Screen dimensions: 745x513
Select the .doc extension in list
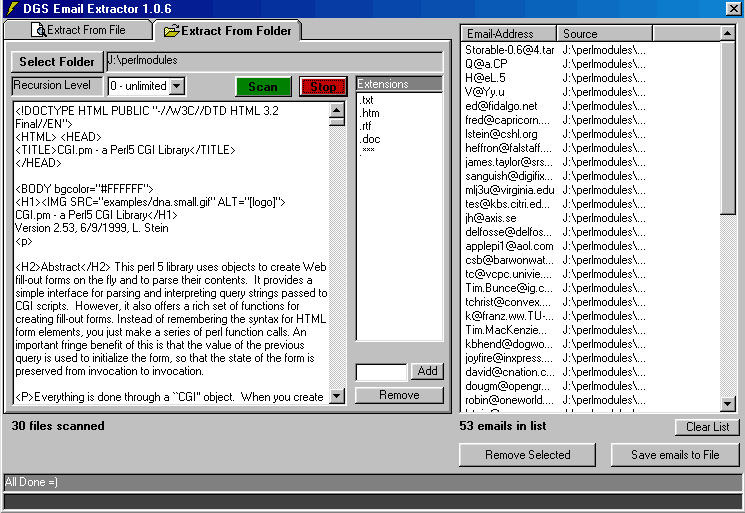pyautogui.click(x=369, y=139)
